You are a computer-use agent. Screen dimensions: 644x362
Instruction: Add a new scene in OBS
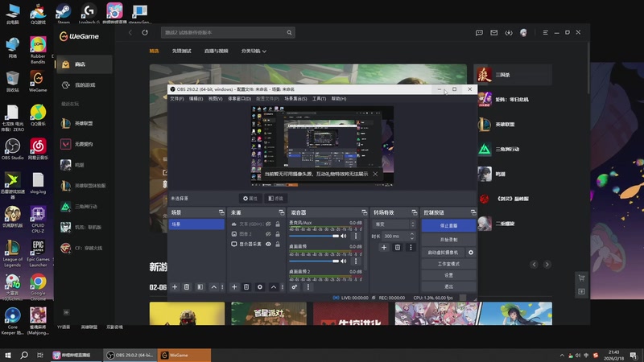click(175, 287)
